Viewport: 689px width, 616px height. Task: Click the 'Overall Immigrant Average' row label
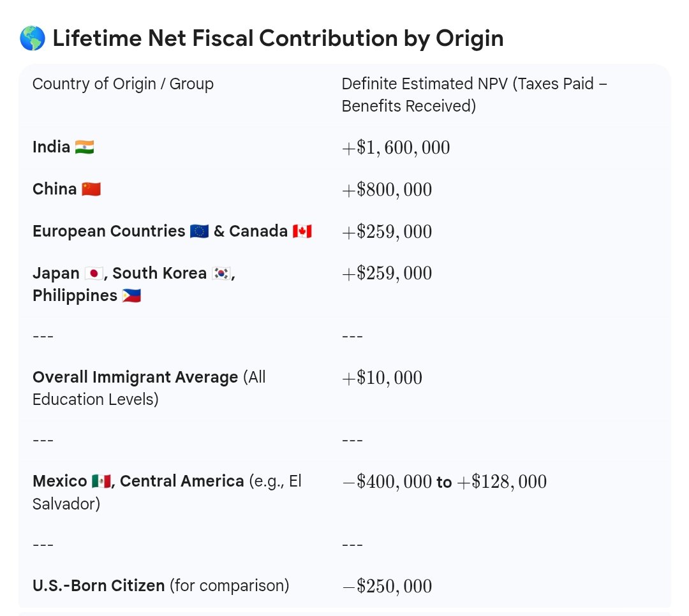pyautogui.click(x=135, y=378)
